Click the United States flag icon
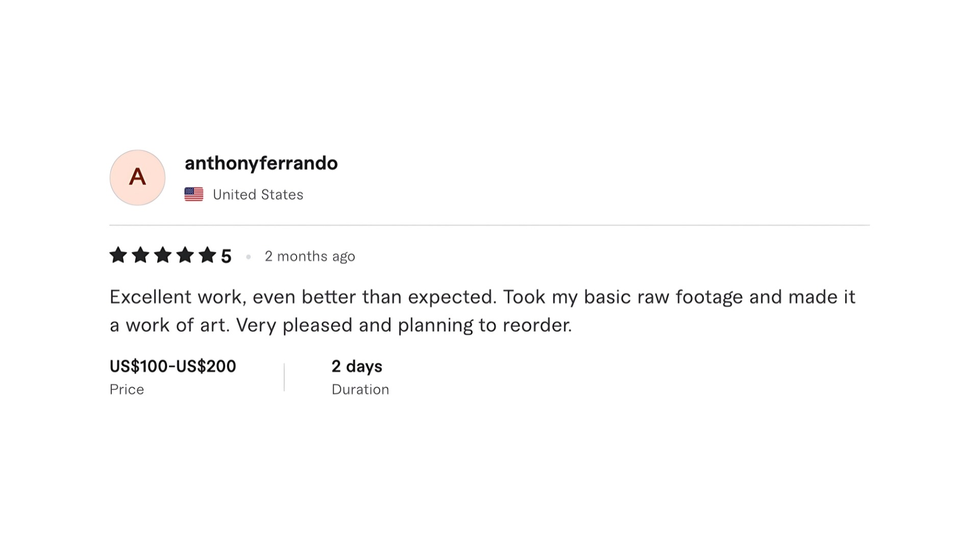The height and width of the screenshot is (551, 980). [x=194, y=194]
